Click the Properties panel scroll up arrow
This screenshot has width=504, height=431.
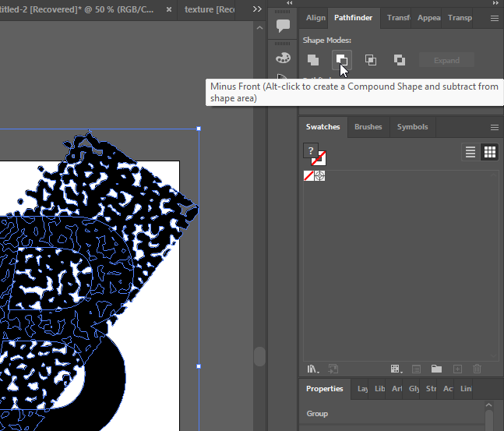click(489, 405)
